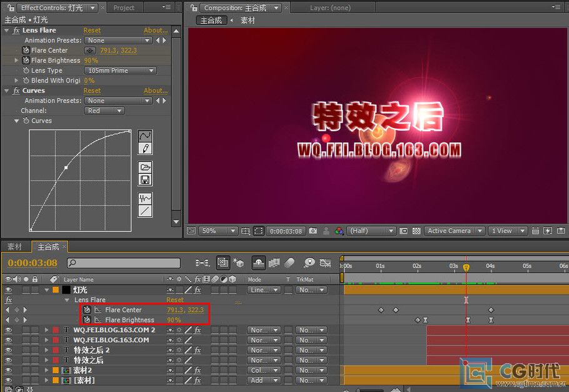Toggle the Draft 3D icon in timeline

coord(238,263)
